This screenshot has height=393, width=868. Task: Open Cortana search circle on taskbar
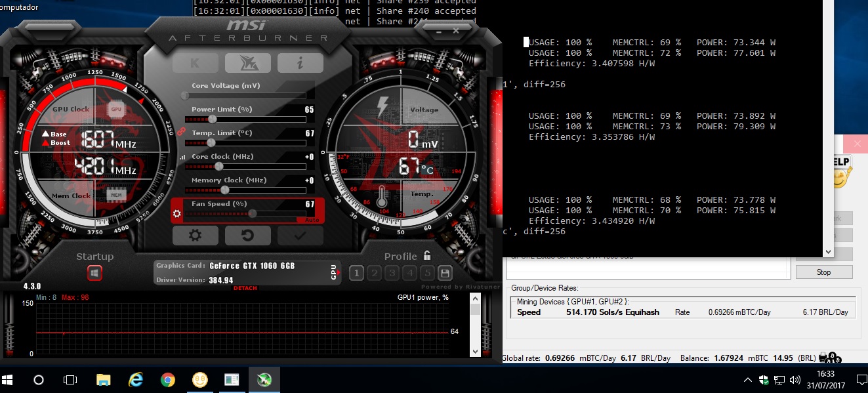pyautogui.click(x=39, y=380)
